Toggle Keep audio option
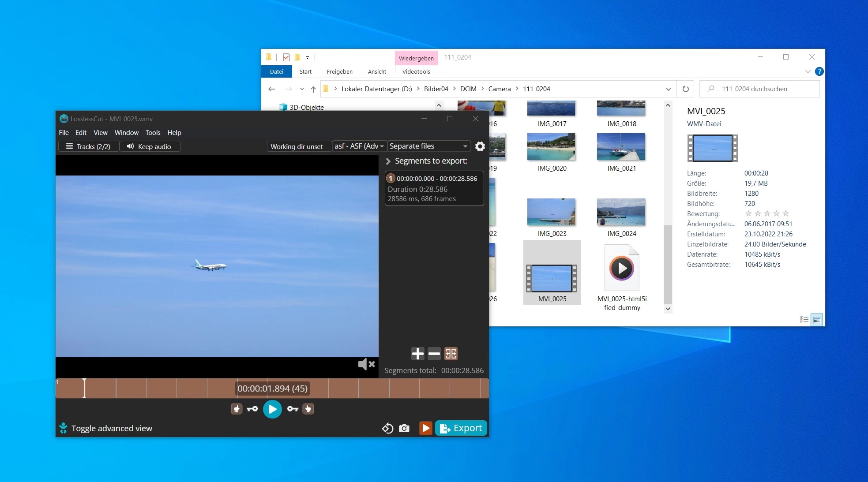This screenshot has width=868, height=482. click(149, 146)
